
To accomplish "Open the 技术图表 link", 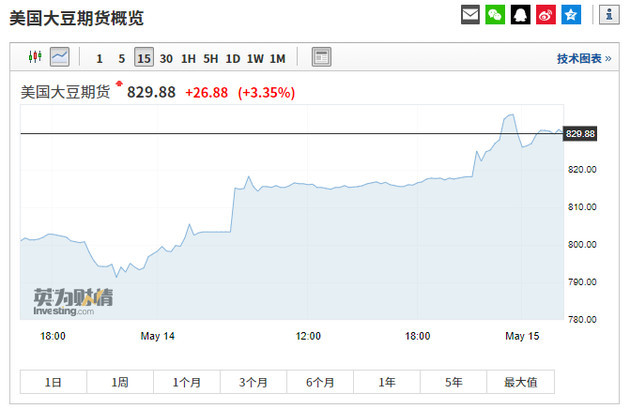I will pyautogui.click(x=584, y=58).
